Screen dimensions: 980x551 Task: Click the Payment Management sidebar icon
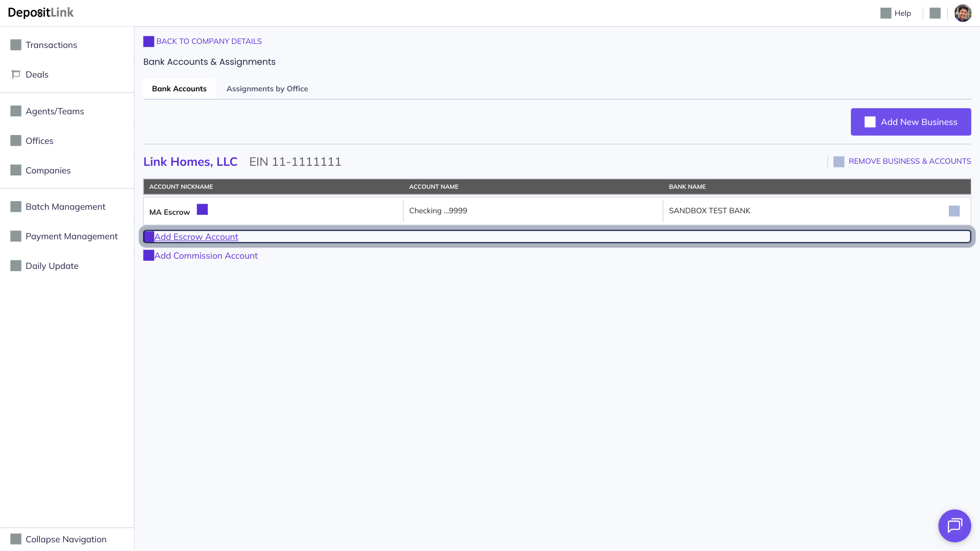pos(16,236)
